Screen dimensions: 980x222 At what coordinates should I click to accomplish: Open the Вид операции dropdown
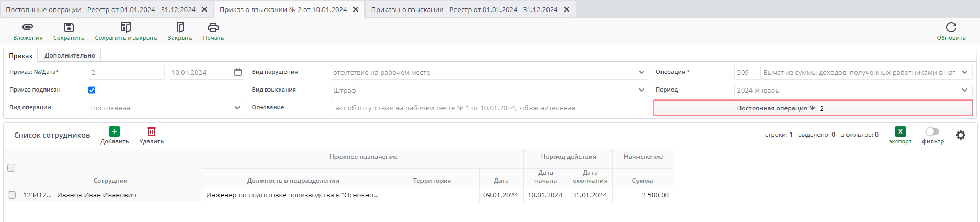pyautogui.click(x=237, y=108)
